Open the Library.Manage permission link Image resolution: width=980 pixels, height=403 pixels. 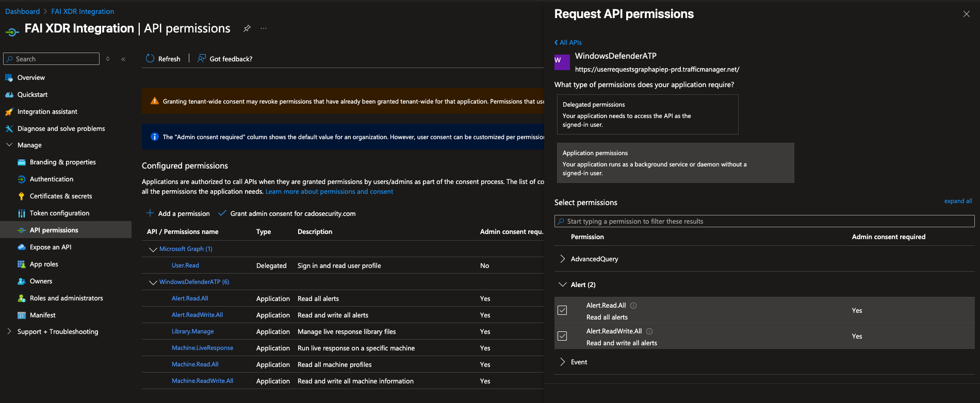click(x=192, y=331)
